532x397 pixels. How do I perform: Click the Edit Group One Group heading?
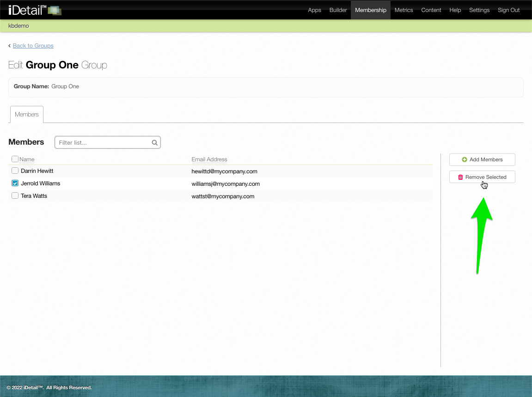(58, 65)
